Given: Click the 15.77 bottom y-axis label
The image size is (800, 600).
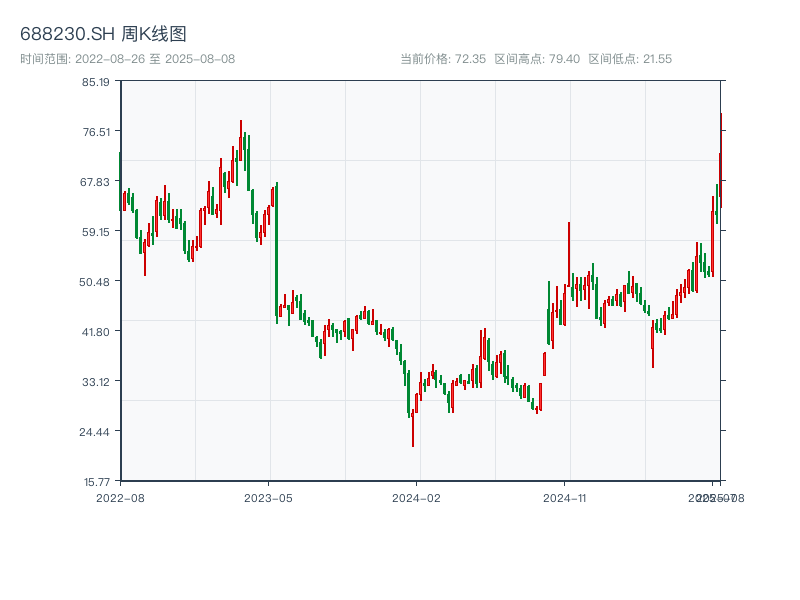Looking at the screenshot, I should point(96,481).
